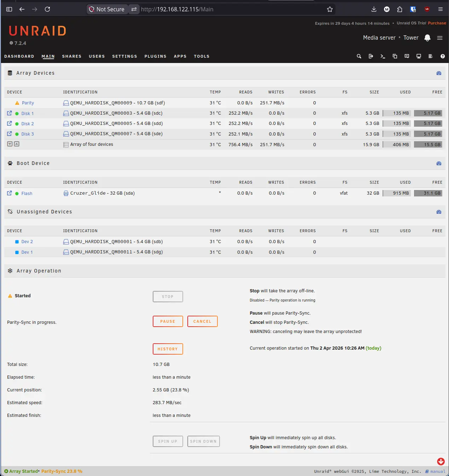449x476 pixels.
Task: Click the browser address bar URL
Action: click(x=177, y=9)
